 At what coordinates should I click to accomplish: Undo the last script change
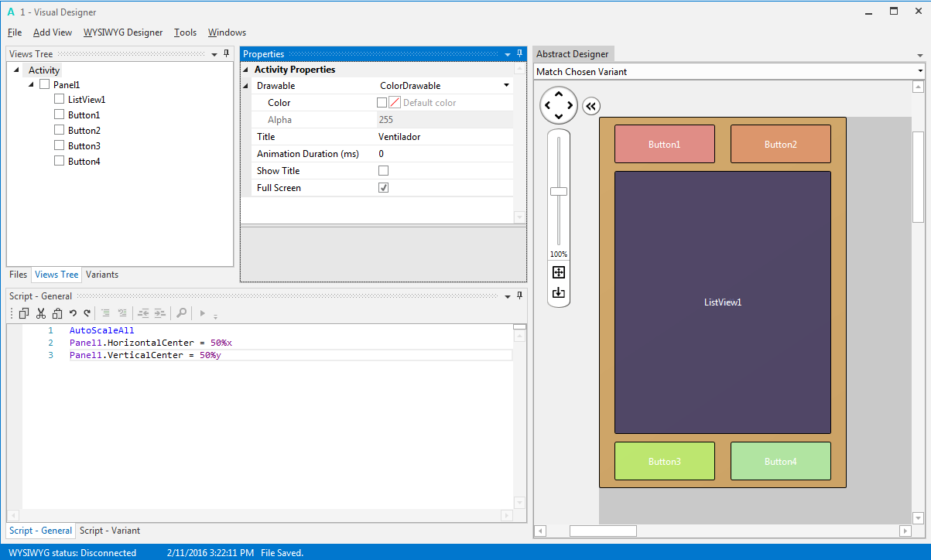pyautogui.click(x=72, y=312)
